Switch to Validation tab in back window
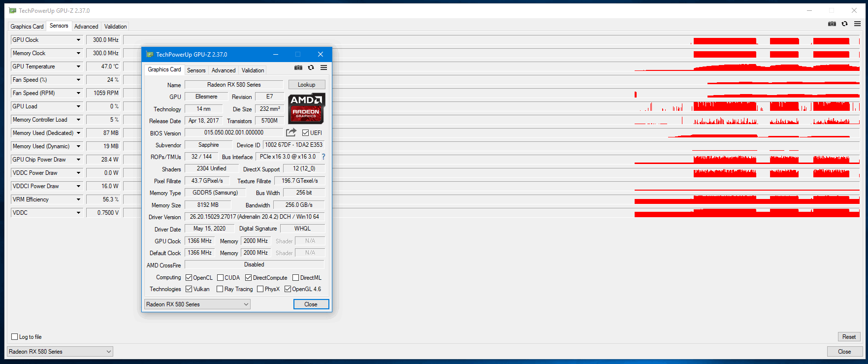 (x=116, y=27)
